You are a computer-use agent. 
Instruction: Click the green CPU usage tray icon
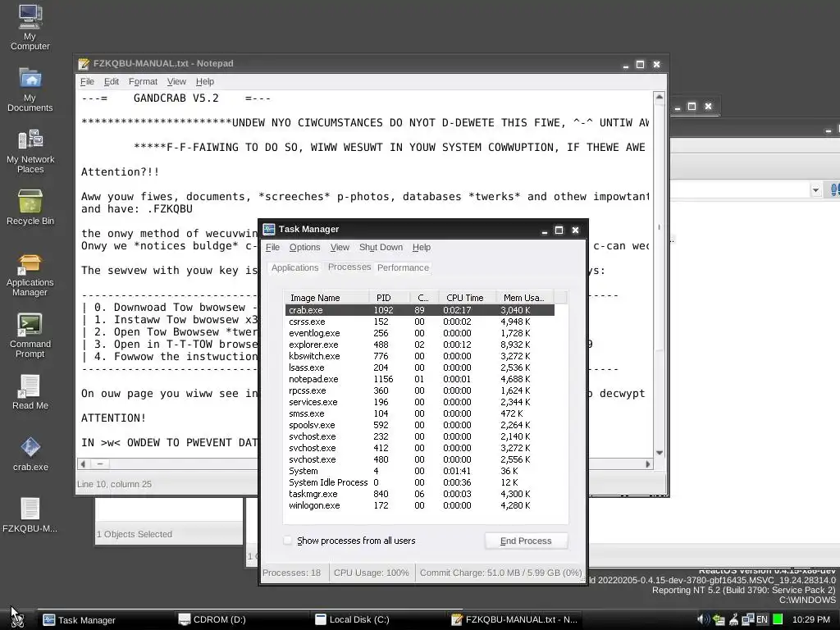point(778,620)
